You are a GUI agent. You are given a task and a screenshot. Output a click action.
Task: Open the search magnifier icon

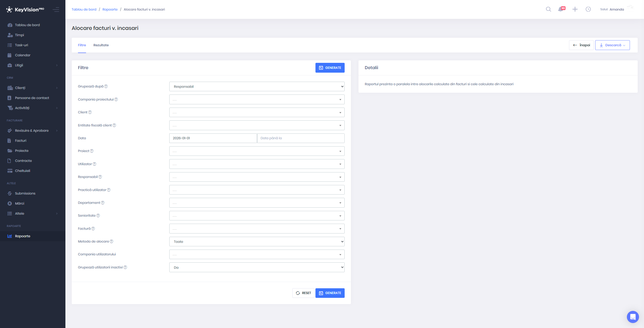tap(548, 9)
